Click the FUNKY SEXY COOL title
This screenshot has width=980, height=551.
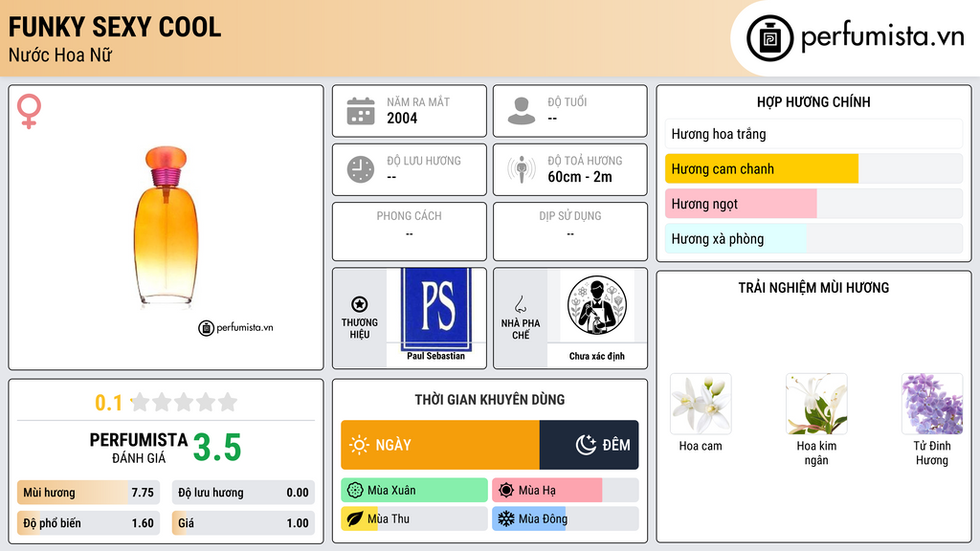115,27
